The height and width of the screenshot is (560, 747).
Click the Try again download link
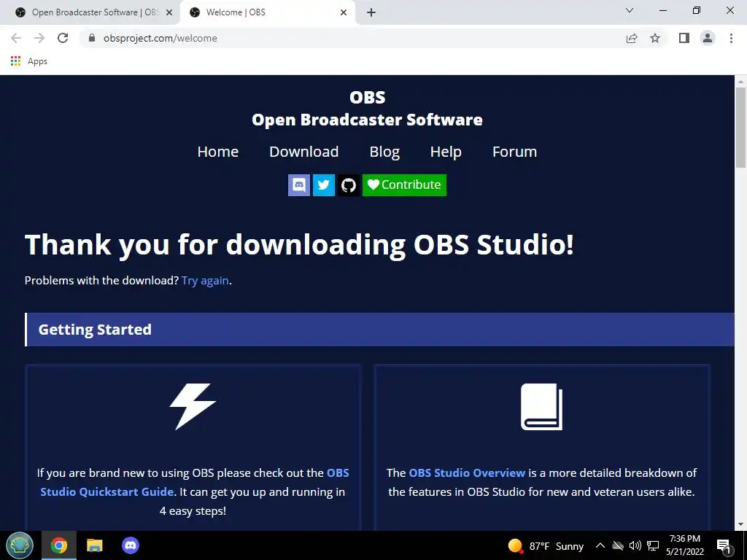205,281
